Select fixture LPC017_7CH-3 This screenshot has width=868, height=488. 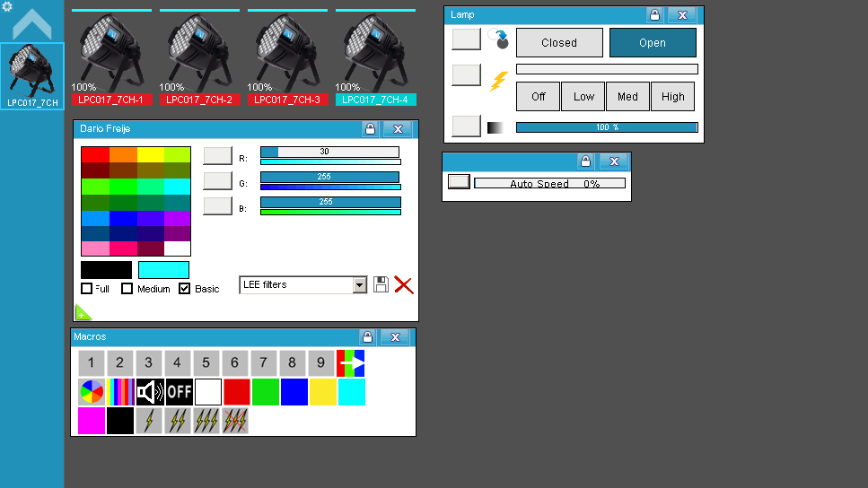(x=287, y=58)
